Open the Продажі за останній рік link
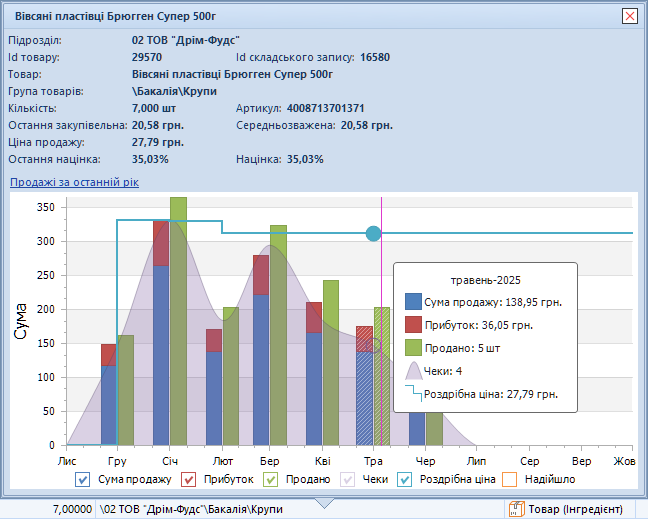 point(74,182)
